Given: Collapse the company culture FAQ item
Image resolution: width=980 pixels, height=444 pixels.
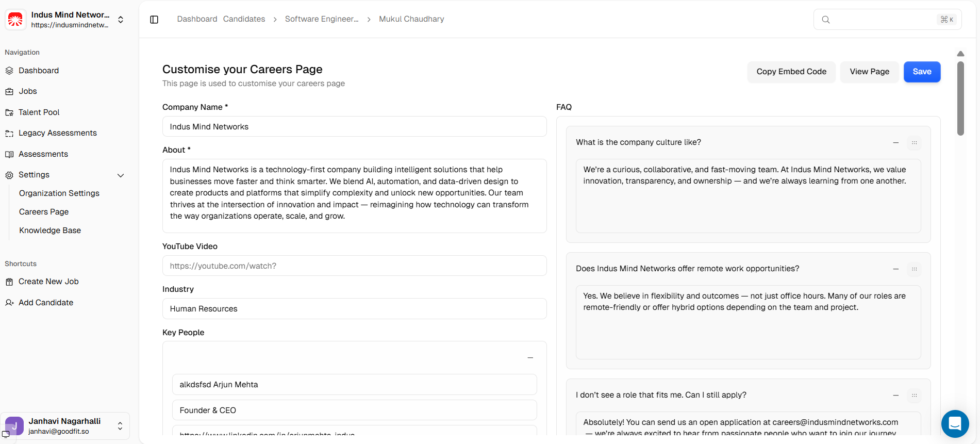Looking at the screenshot, I should pos(896,143).
